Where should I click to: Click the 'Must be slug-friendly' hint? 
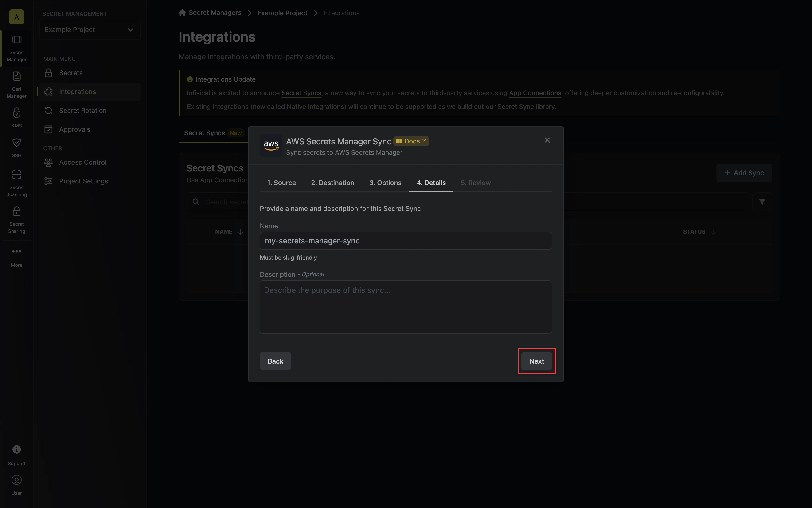click(288, 258)
